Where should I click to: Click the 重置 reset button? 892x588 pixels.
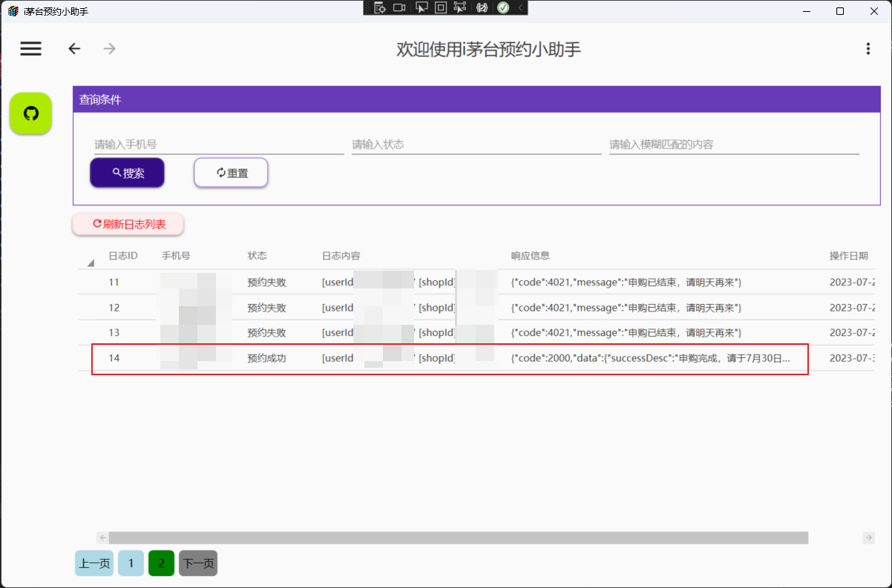click(231, 173)
